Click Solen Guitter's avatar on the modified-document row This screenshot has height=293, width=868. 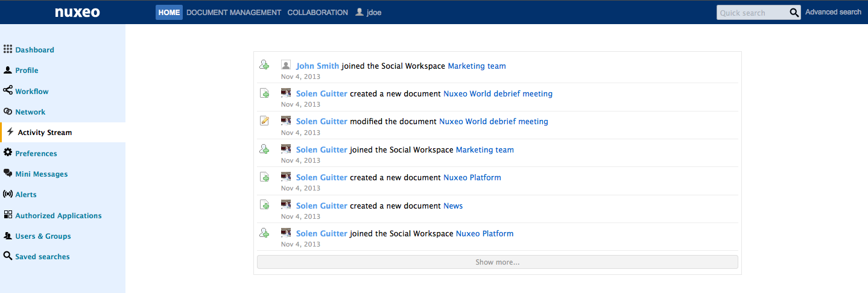[x=286, y=121]
